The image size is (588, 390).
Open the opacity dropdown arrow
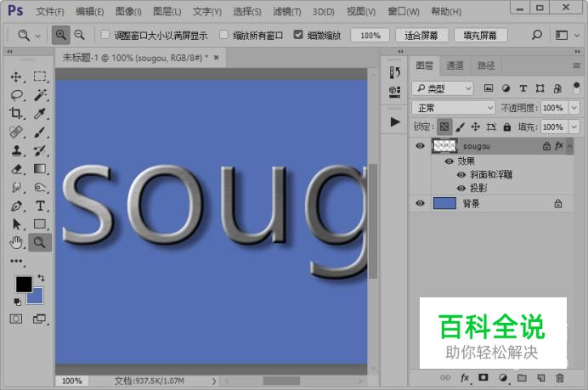point(574,108)
